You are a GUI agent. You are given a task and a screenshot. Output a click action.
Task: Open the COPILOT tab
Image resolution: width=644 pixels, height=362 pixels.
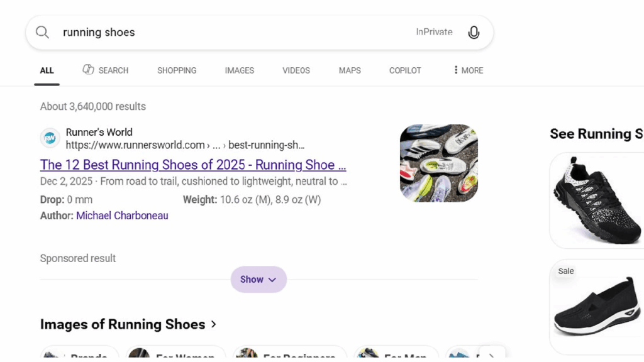pos(404,70)
